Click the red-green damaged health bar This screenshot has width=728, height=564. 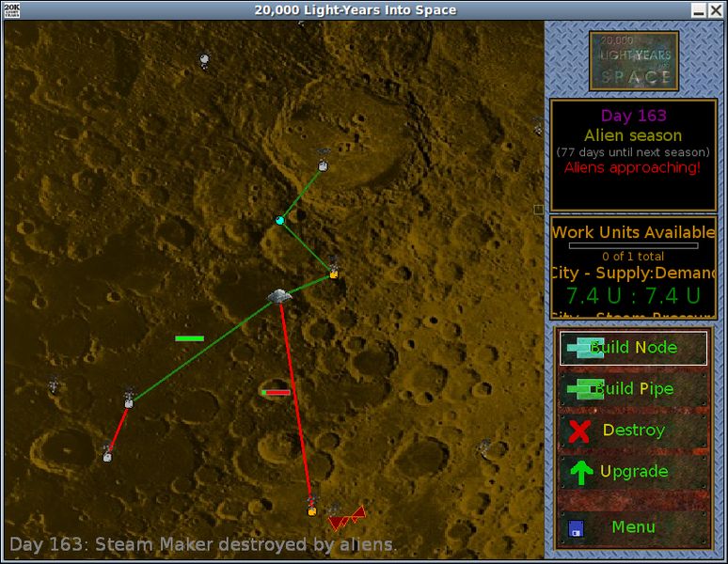[277, 392]
